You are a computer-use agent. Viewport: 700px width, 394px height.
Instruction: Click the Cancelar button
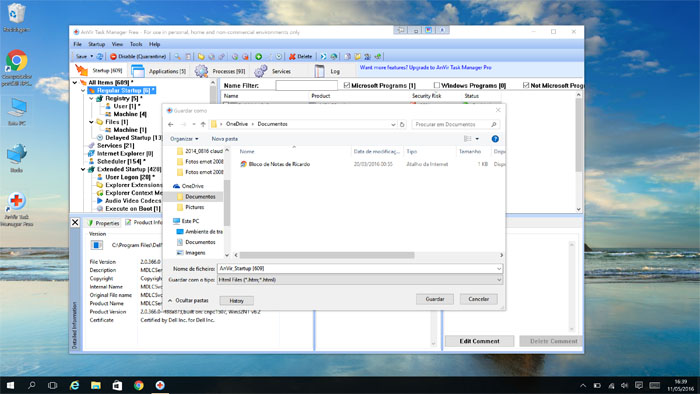click(479, 299)
